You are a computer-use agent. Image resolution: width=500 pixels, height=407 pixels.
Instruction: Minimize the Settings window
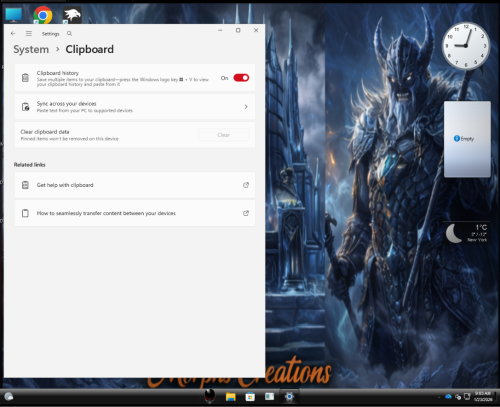[x=220, y=30]
